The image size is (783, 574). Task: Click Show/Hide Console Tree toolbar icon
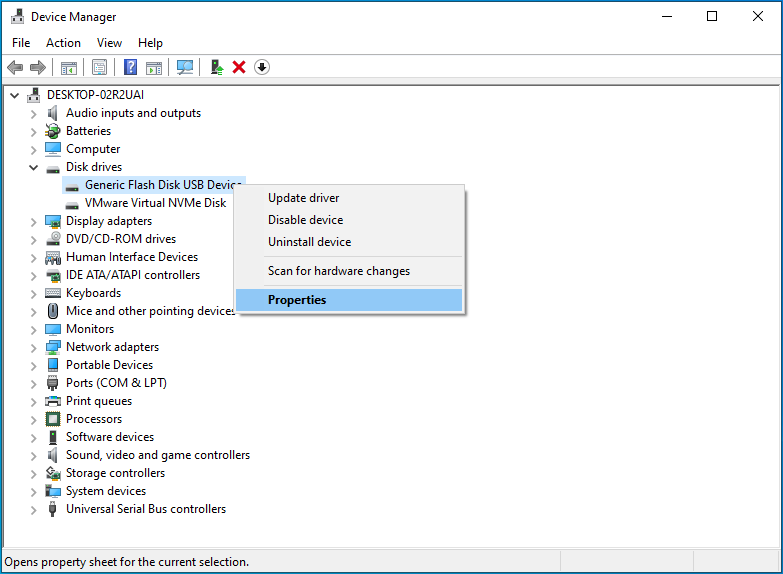coord(69,67)
